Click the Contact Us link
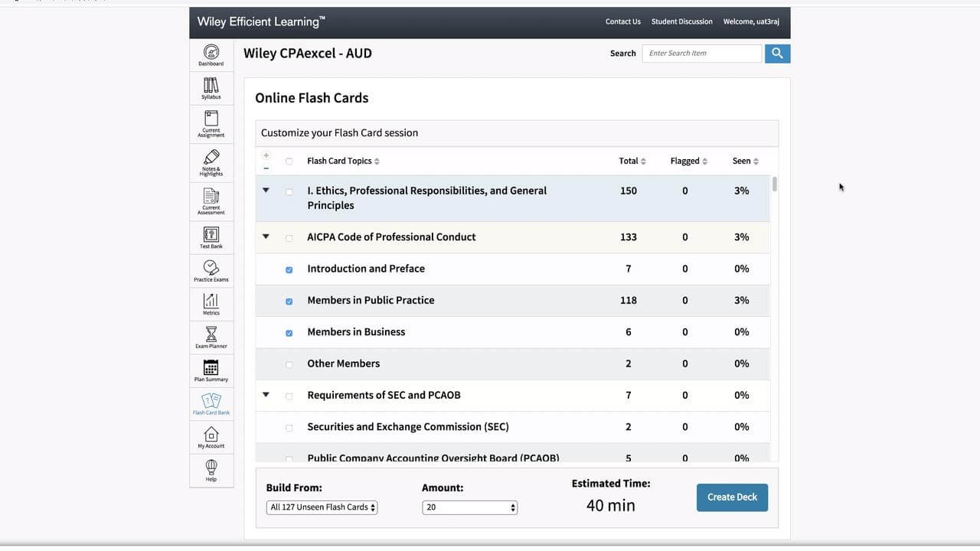Viewport: 980px width, 551px height. coord(623,21)
